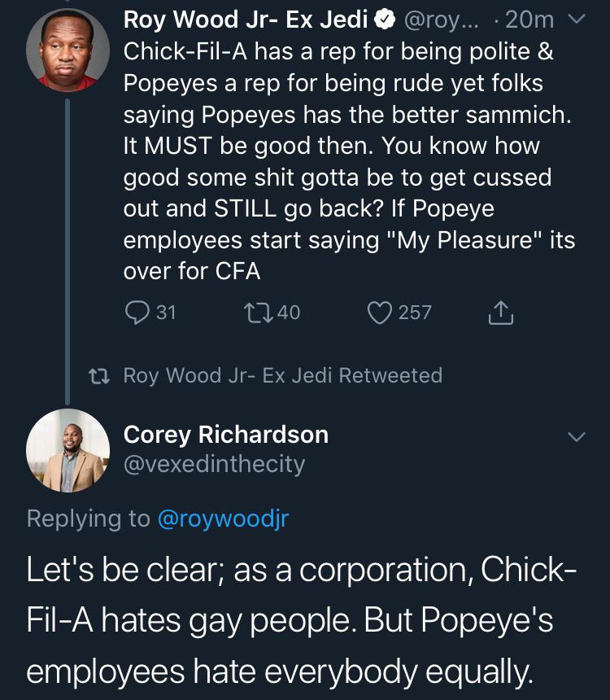Open Roy Wood Jr's profile picture
The height and width of the screenshot is (700, 610).
(68, 50)
